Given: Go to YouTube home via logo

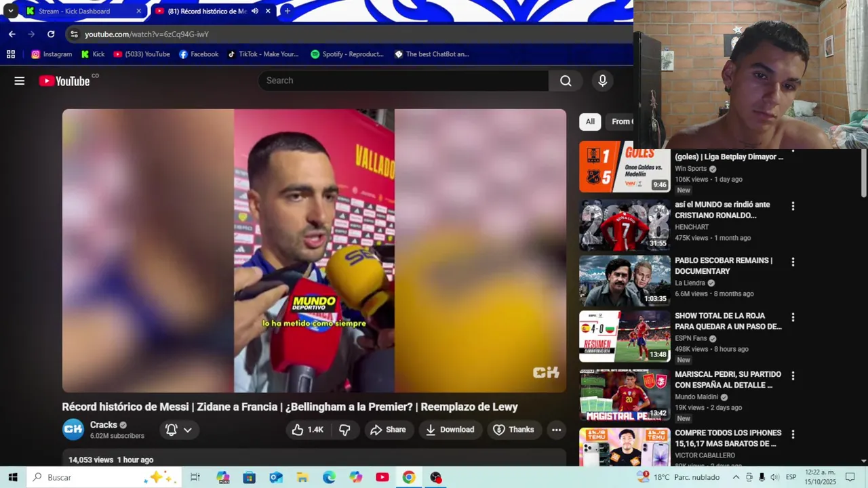Looking at the screenshot, I should (x=64, y=81).
